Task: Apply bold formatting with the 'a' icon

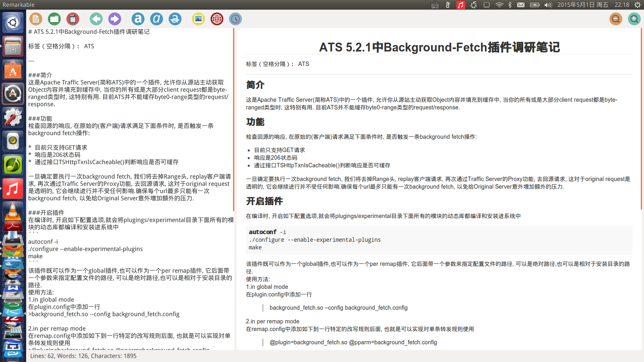Action: [x=138, y=19]
